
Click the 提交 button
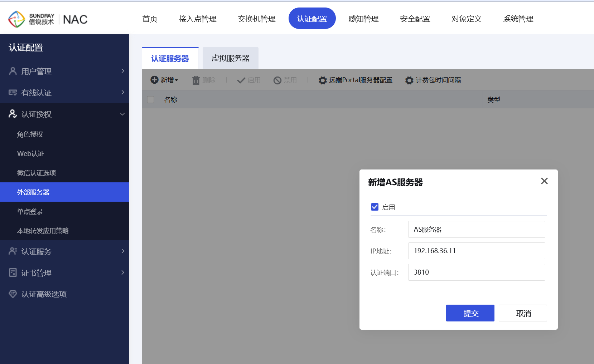470,313
